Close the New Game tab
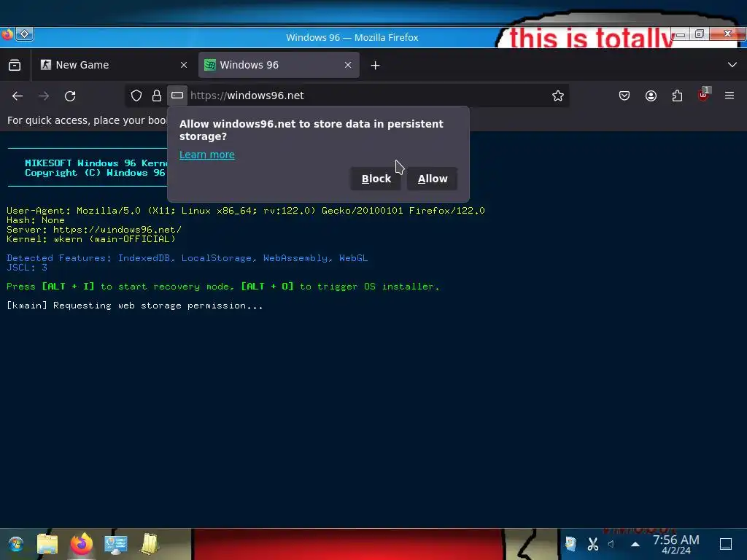 pyautogui.click(x=184, y=65)
